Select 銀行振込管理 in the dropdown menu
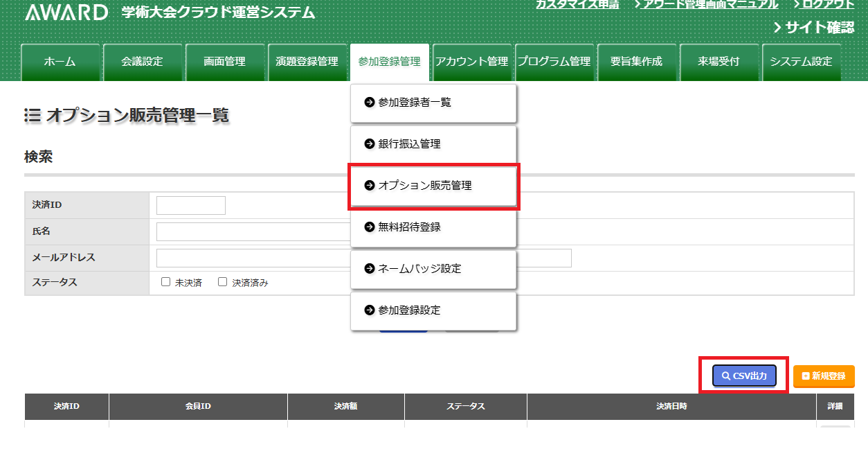The image size is (868, 449). 433,144
